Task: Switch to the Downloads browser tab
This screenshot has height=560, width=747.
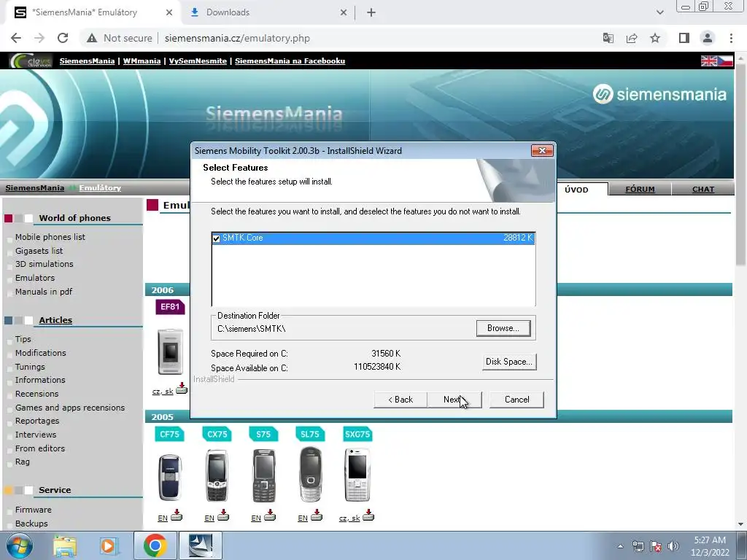Action: (267, 12)
